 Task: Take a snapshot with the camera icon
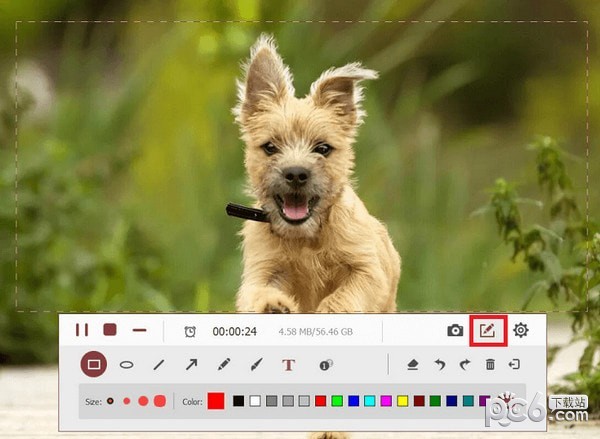coord(455,330)
